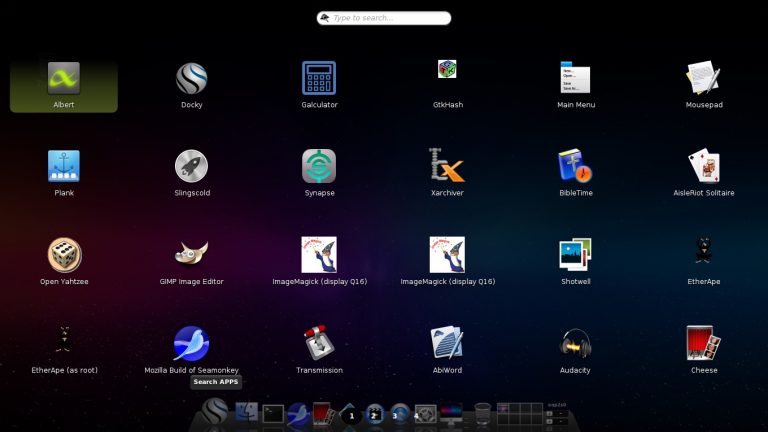The width and height of the screenshot is (768, 432).
Task: Launch AbiWord word processor
Action: coord(447,343)
